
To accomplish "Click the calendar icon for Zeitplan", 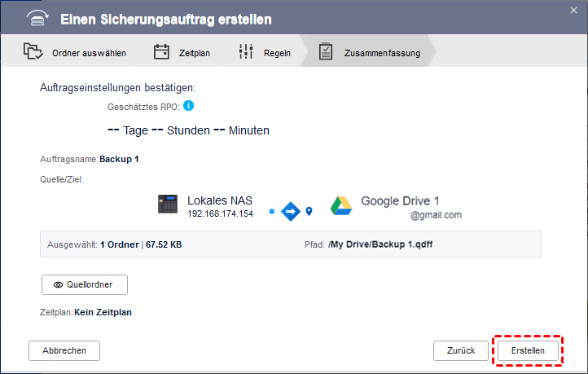I will pyautogui.click(x=161, y=53).
